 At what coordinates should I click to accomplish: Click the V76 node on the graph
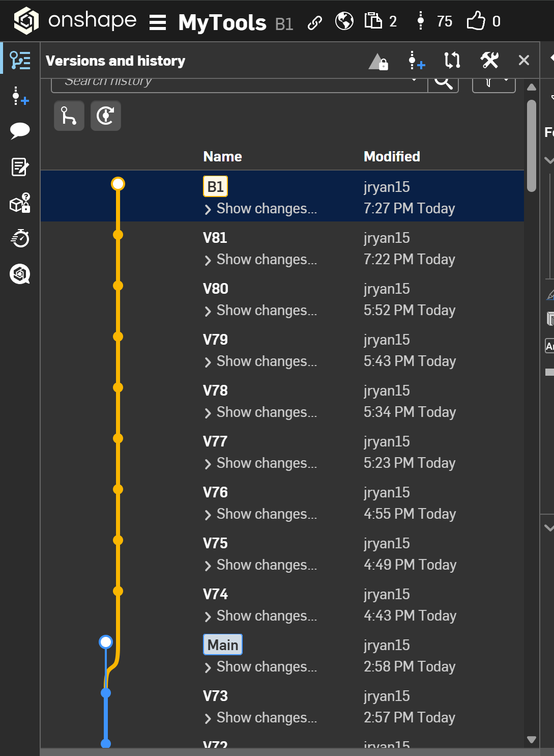click(x=118, y=489)
